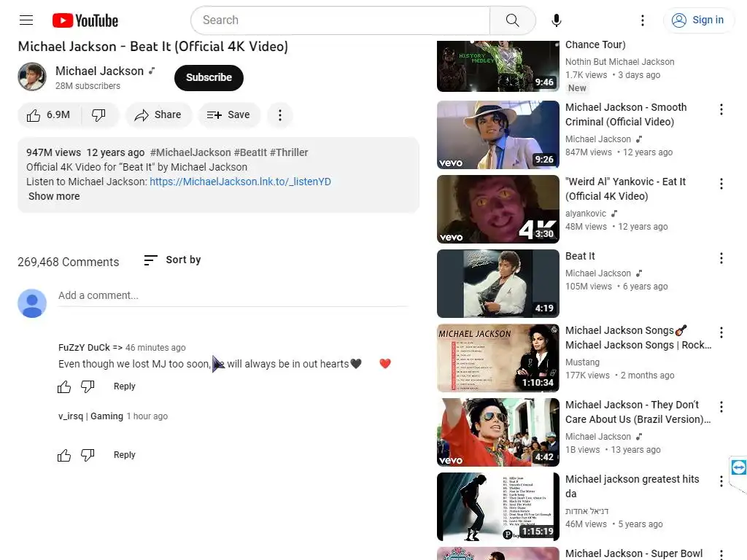Open comment timestamp 46 minutes ago
The width and height of the screenshot is (747, 560).
[155, 348]
